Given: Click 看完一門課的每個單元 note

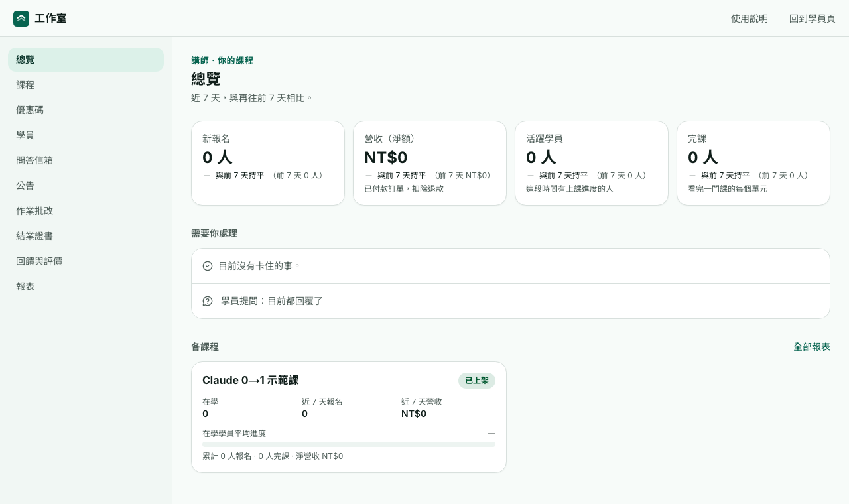Looking at the screenshot, I should tap(728, 189).
